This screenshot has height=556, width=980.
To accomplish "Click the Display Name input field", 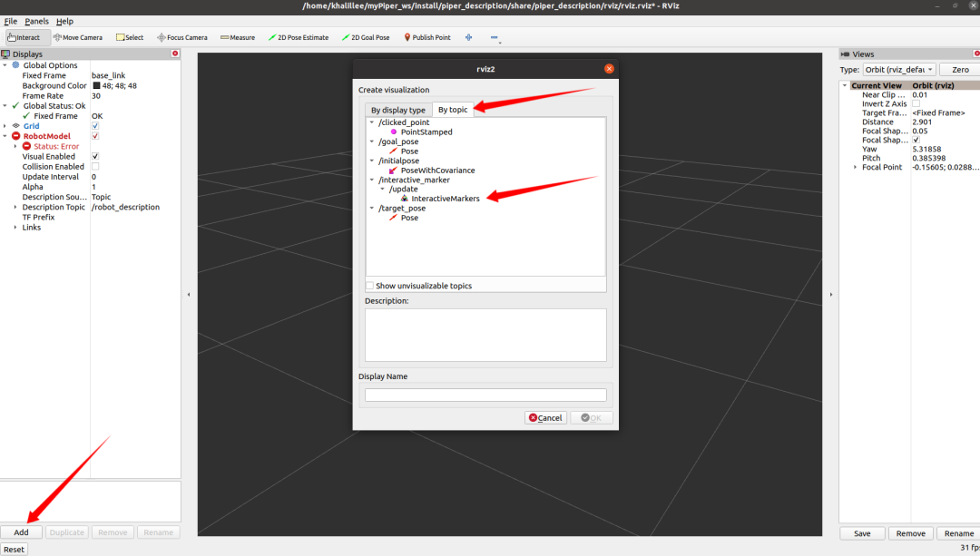I will [485, 395].
